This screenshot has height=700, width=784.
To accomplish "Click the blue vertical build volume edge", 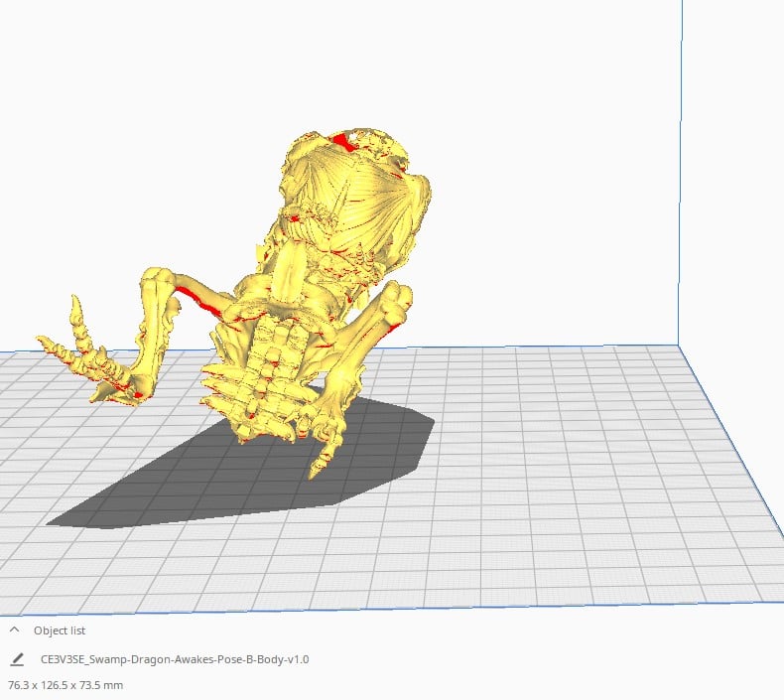I will click(x=681, y=170).
